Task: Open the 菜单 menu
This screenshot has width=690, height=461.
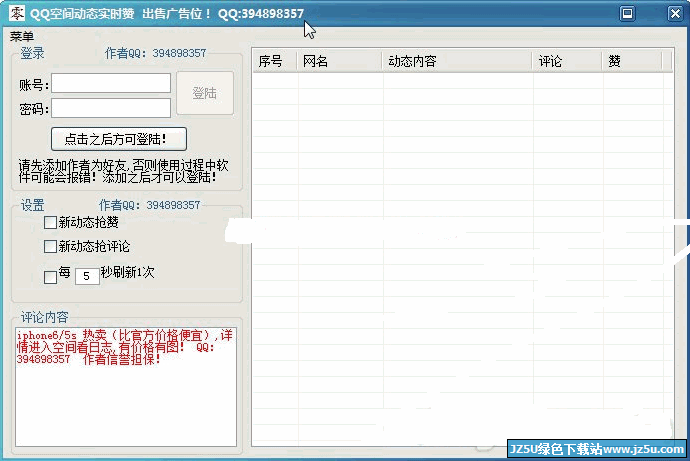Action: (x=22, y=36)
